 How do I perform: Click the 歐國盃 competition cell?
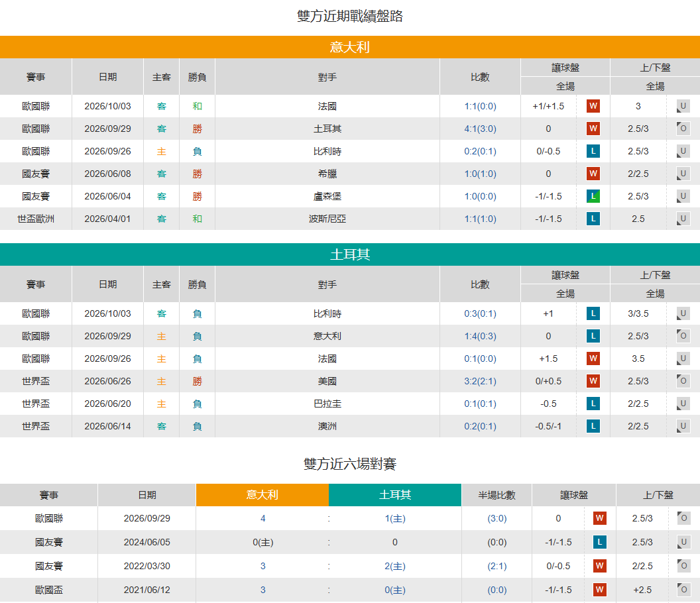click(49, 590)
